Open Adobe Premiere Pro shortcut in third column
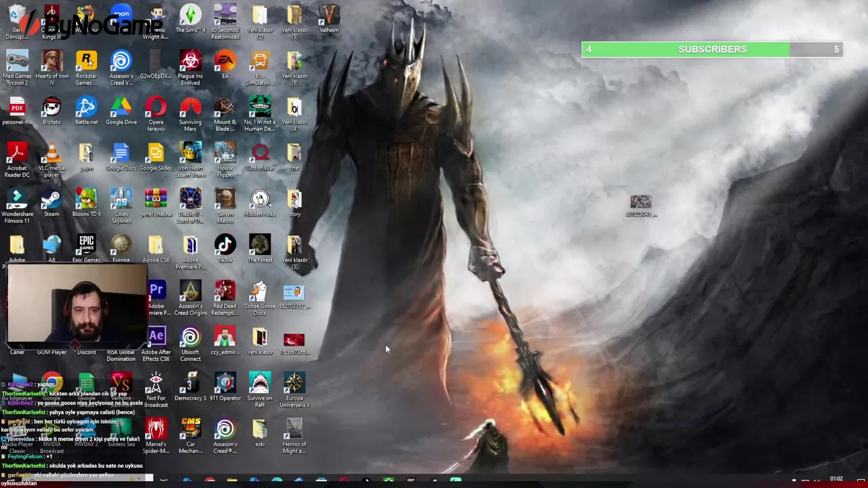 pos(157,298)
